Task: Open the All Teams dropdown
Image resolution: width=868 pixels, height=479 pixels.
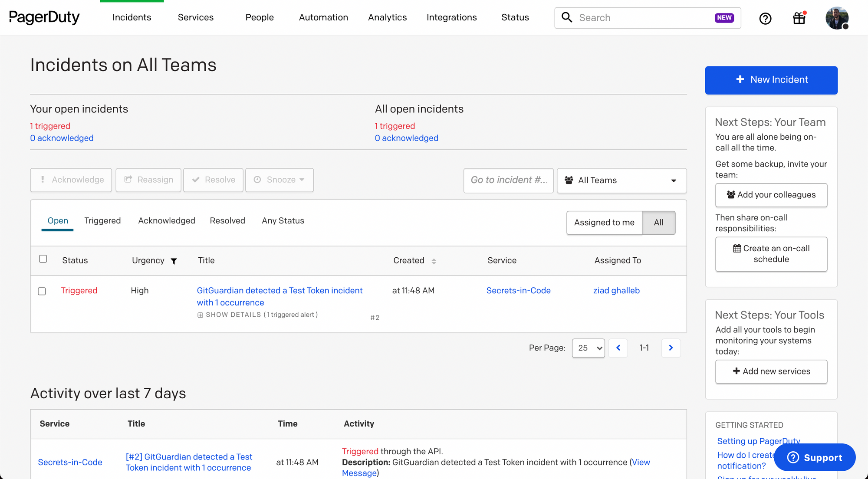Action: point(621,180)
